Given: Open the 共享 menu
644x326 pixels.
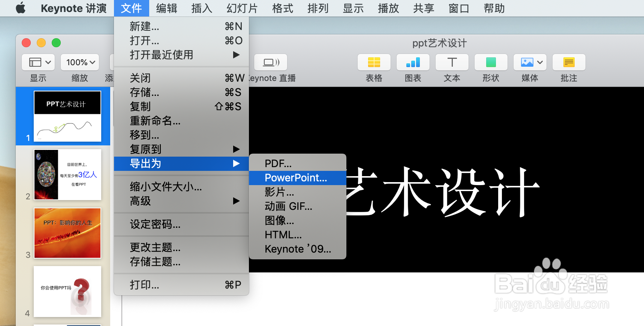Looking at the screenshot, I should pyautogui.click(x=424, y=8).
